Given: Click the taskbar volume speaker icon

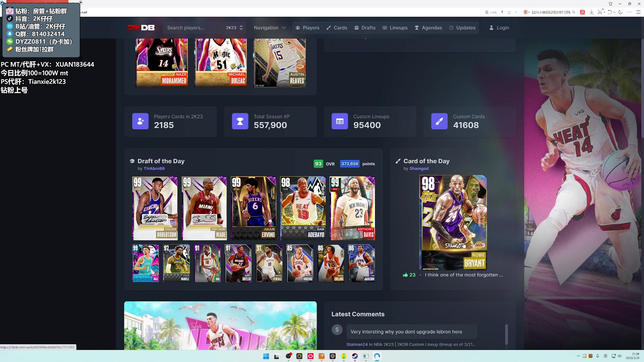Looking at the screenshot, I should point(620,356).
